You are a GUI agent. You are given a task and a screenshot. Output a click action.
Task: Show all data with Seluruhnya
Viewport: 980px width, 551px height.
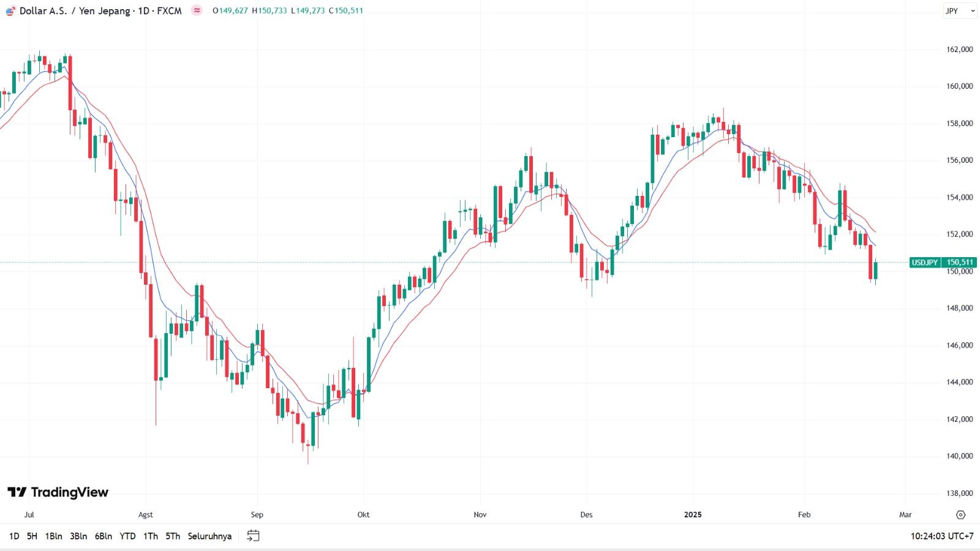209,536
